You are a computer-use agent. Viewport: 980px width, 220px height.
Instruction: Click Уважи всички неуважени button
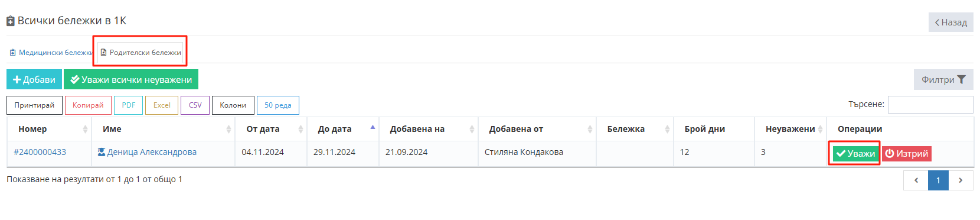click(131, 80)
